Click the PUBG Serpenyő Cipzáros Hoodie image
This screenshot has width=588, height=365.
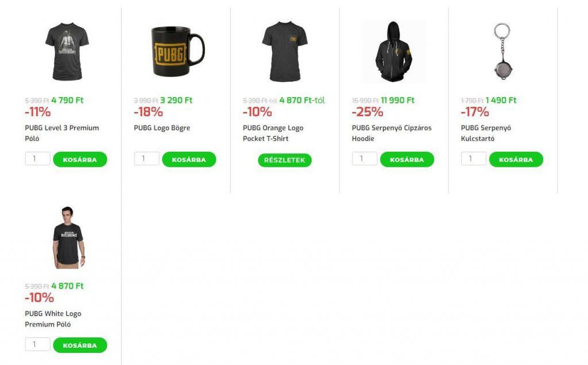pos(394,52)
